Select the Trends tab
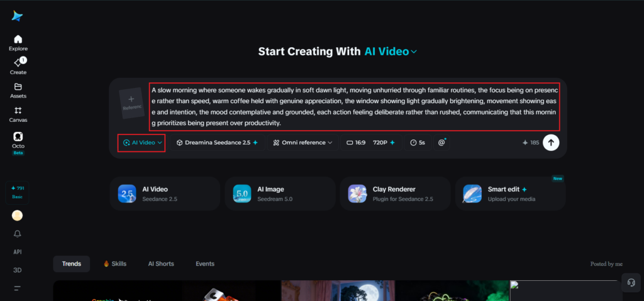Image resolution: width=644 pixels, height=301 pixels. pyautogui.click(x=72, y=264)
